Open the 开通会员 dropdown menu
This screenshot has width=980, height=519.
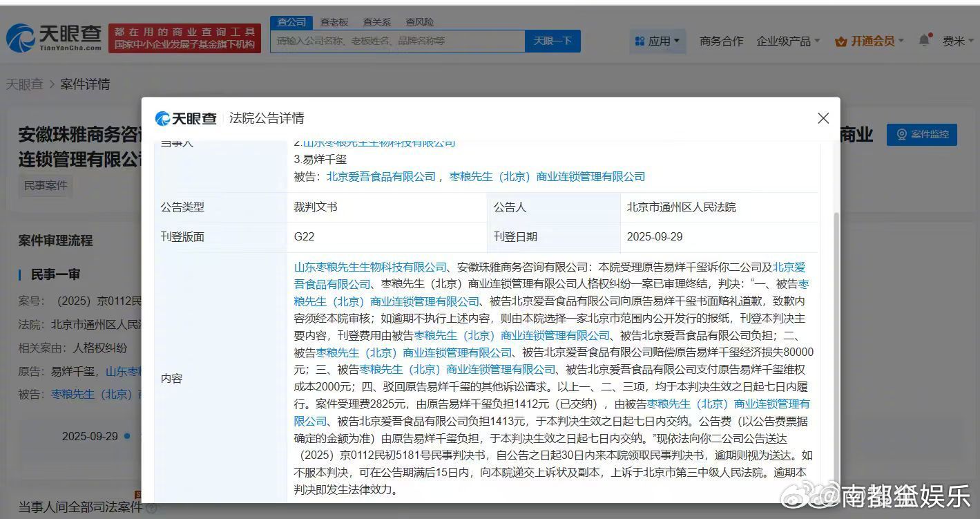[x=869, y=41]
